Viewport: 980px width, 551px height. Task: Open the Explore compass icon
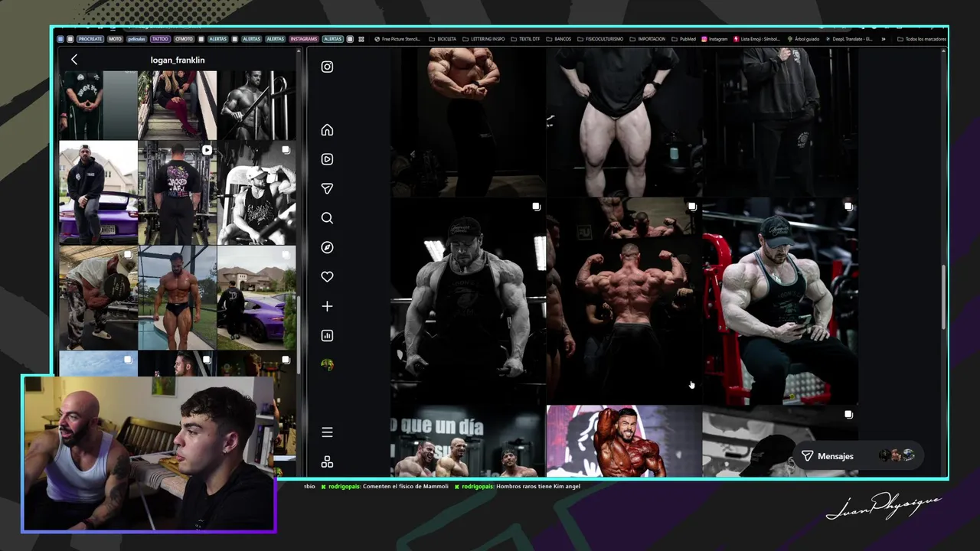327,247
